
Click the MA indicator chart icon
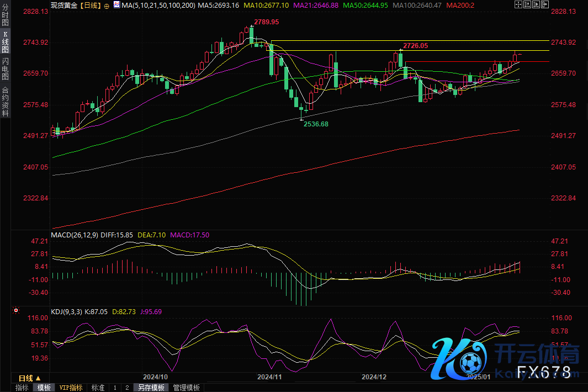click(117, 5)
